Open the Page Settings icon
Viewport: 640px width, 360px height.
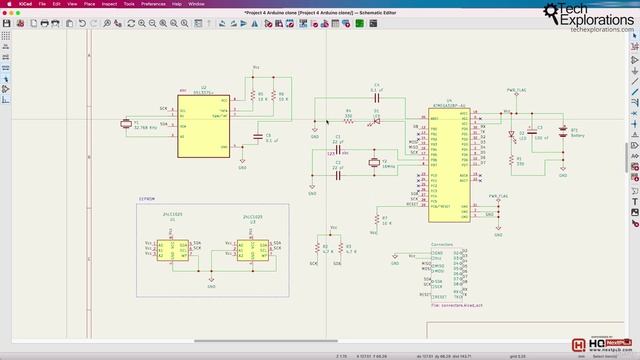(x=33, y=23)
